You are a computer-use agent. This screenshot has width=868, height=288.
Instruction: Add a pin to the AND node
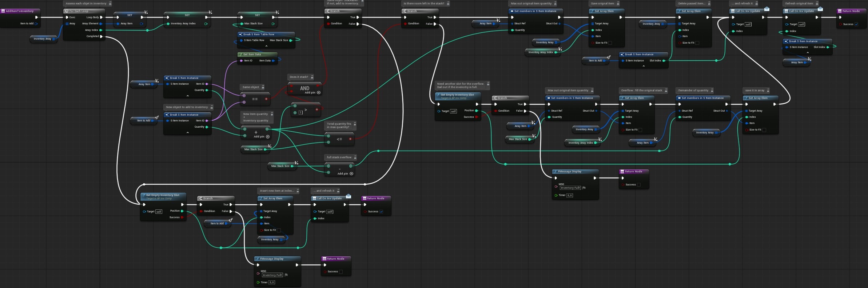click(319, 93)
